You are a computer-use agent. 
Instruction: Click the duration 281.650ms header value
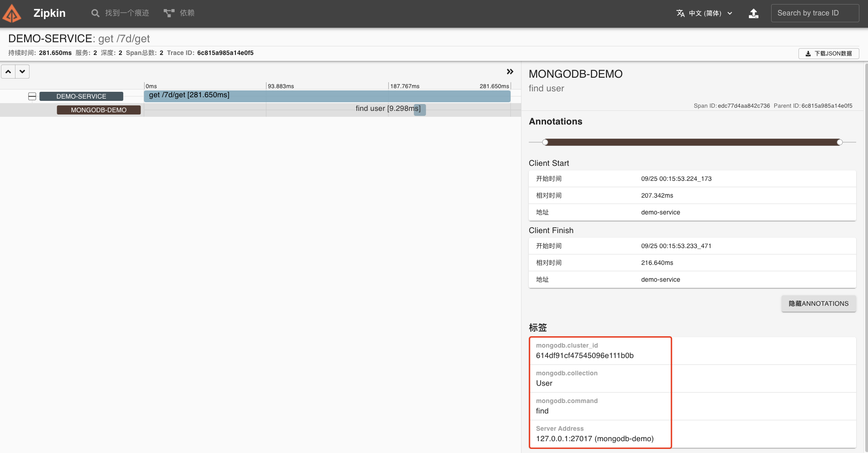[x=55, y=53]
